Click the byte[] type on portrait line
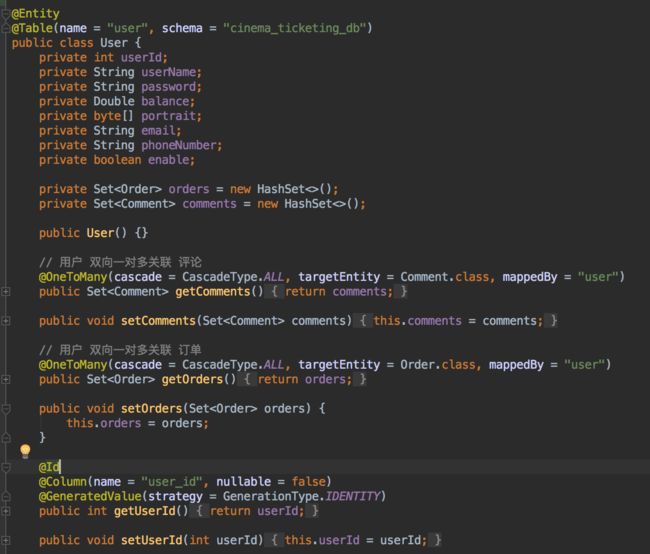The width and height of the screenshot is (650, 554). click(114, 116)
